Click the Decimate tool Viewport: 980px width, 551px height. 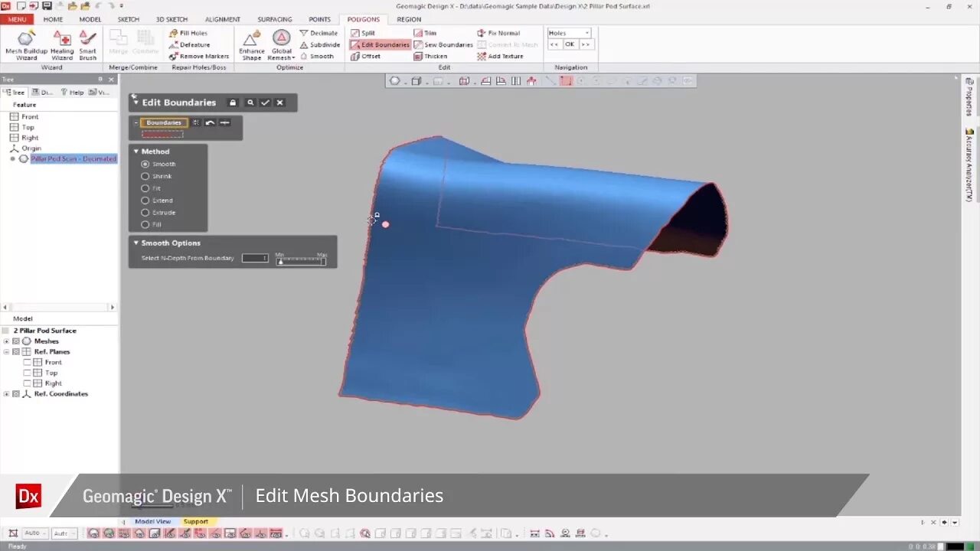[318, 33]
